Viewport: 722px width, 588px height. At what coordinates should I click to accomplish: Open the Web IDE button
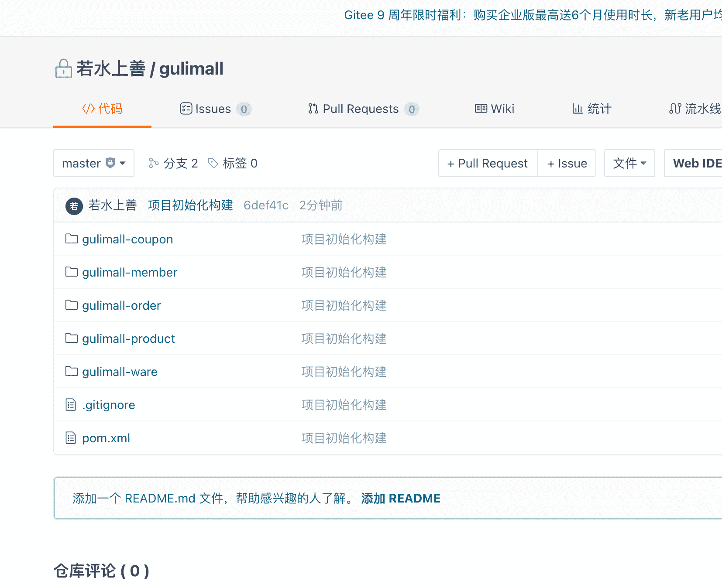coord(693,163)
